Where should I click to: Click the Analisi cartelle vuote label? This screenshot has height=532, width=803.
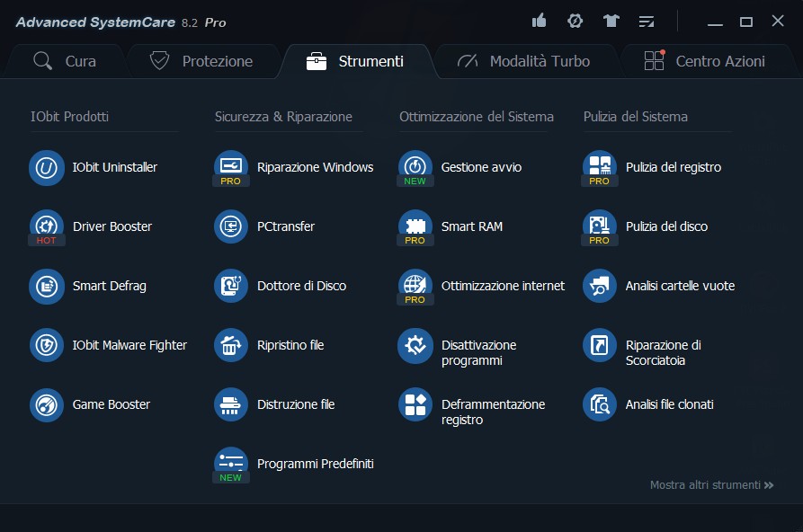click(x=680, y=286)
